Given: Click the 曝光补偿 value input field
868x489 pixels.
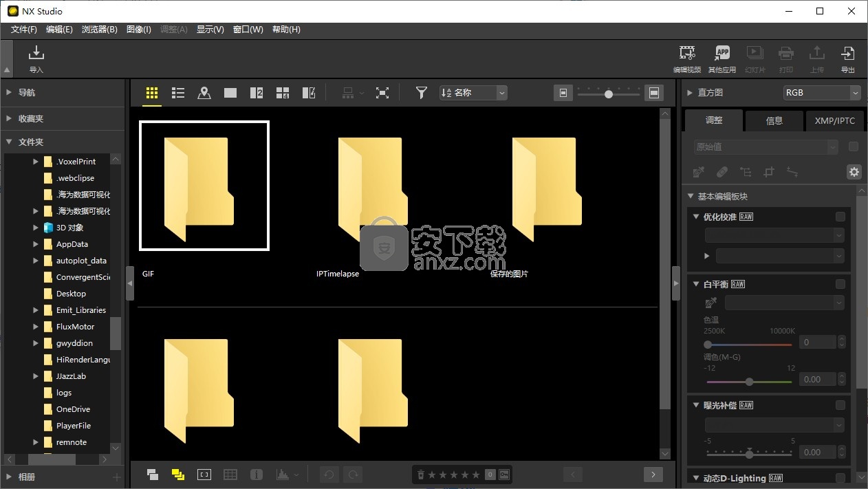Looking at the screenshot, I should point(817,452).
